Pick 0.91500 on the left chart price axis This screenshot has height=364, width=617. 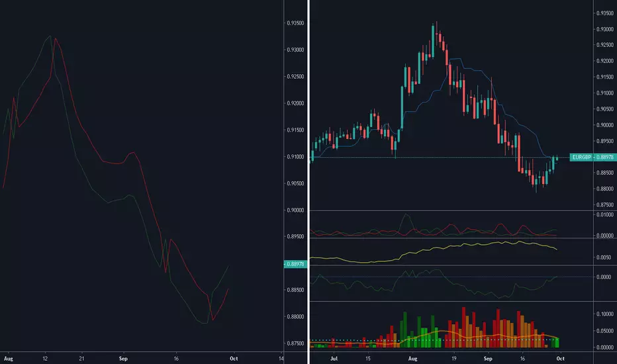[x=295, y=130]
